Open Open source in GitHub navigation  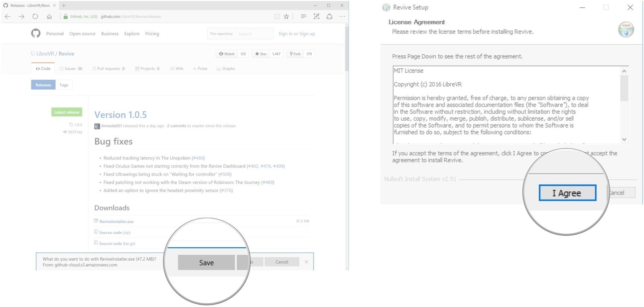pyautogui.click(x=83, y=34)
